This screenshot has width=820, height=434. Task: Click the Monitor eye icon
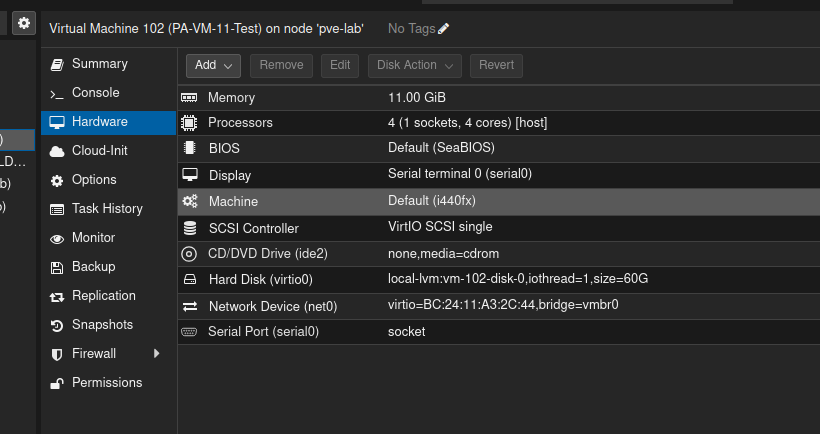click(x=56, y=239)
